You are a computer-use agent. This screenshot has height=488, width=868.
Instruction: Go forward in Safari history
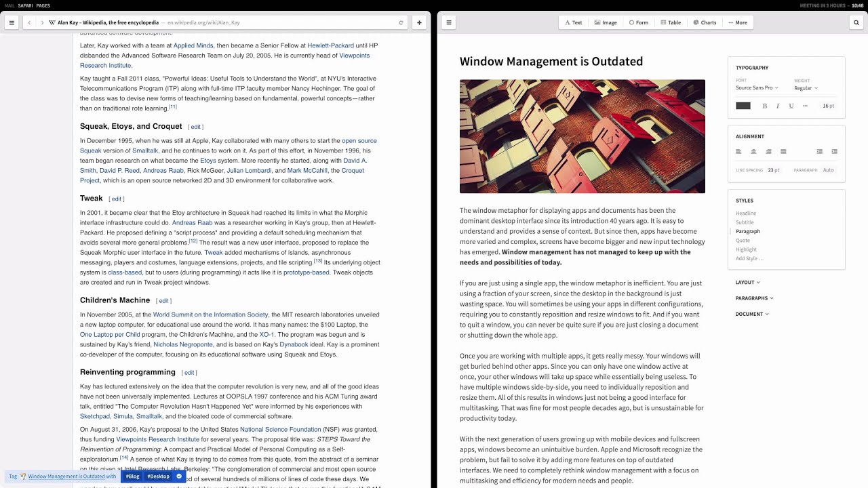coord(42,22)
